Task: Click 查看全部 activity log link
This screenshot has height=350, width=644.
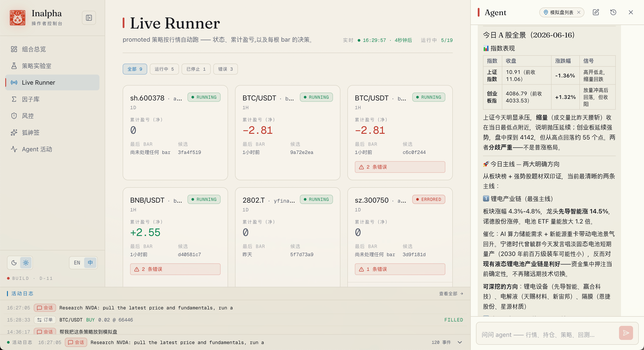Action: (x=451, y=293)
